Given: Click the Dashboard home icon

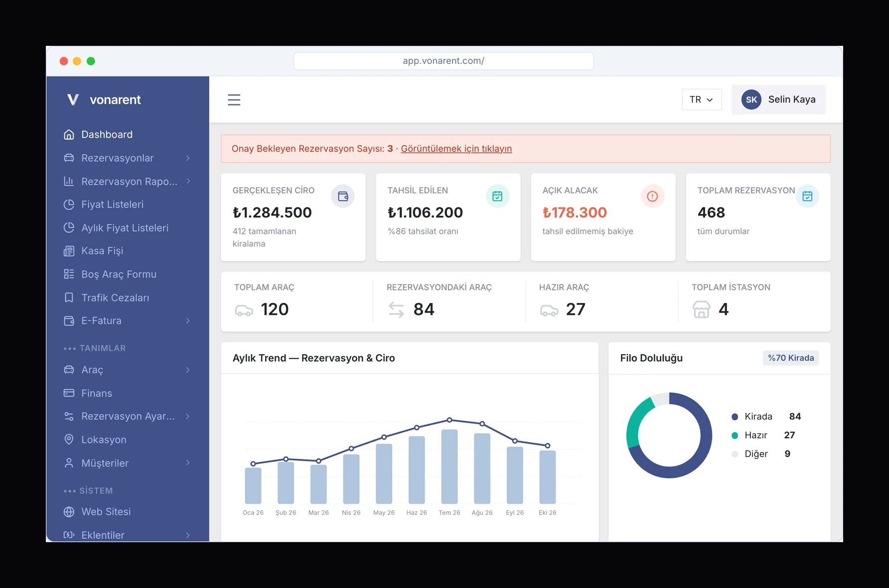Looking at the screenshot, I should pos(69,135).
